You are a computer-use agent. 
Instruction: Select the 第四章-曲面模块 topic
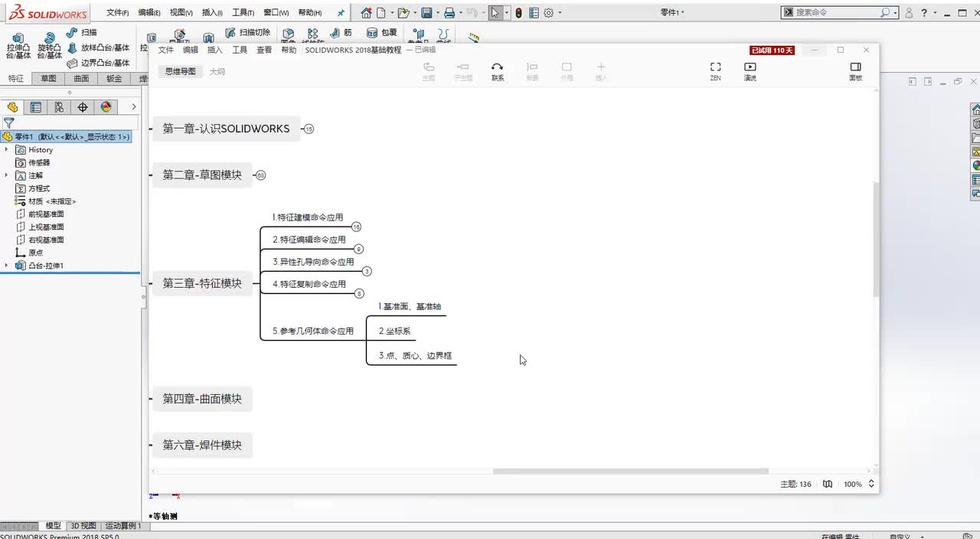point(202,399)
